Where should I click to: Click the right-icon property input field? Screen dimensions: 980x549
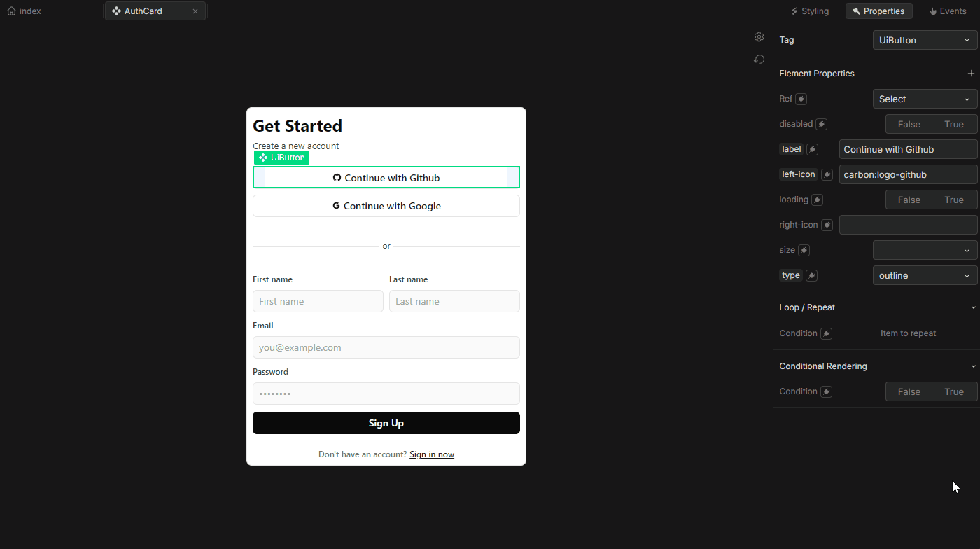tap(908, 225)
